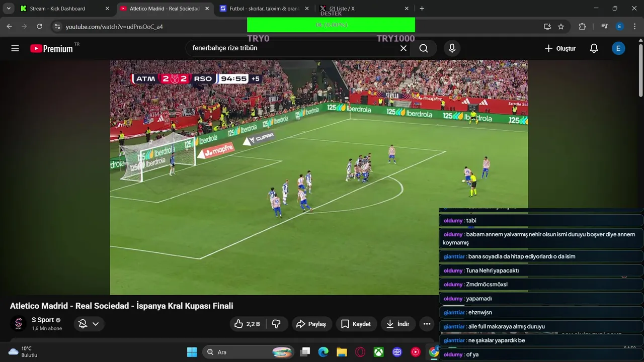The image size is (644, 362).
Task: Open the Oluştur create menu
Action: pos(560,48)
